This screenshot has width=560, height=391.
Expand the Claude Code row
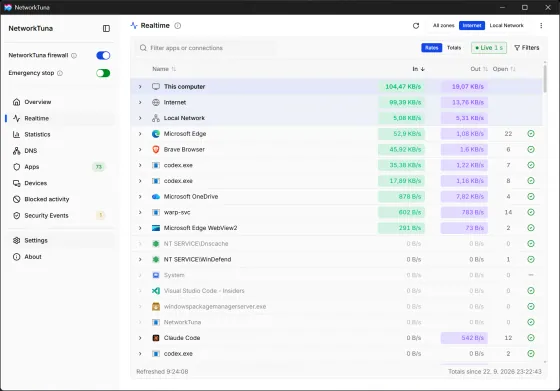[x=140, y=338]
